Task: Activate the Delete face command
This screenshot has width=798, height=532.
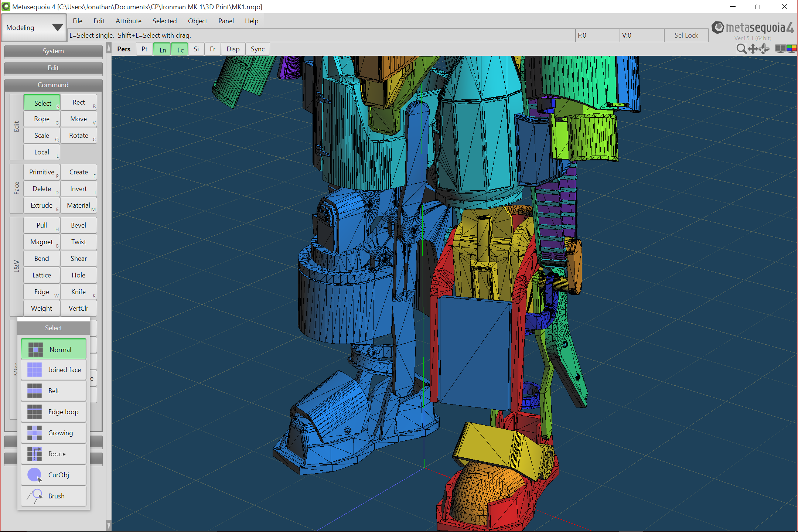Action: coord(42,189)
